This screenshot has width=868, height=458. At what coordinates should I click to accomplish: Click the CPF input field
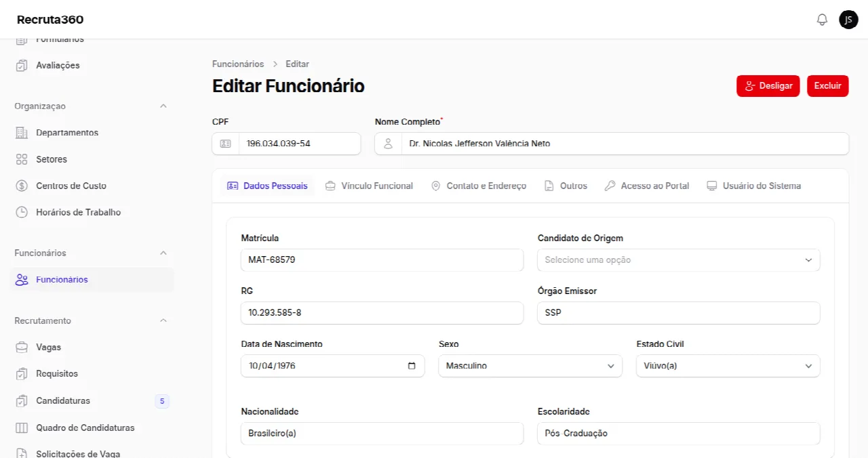click(300, 144)
